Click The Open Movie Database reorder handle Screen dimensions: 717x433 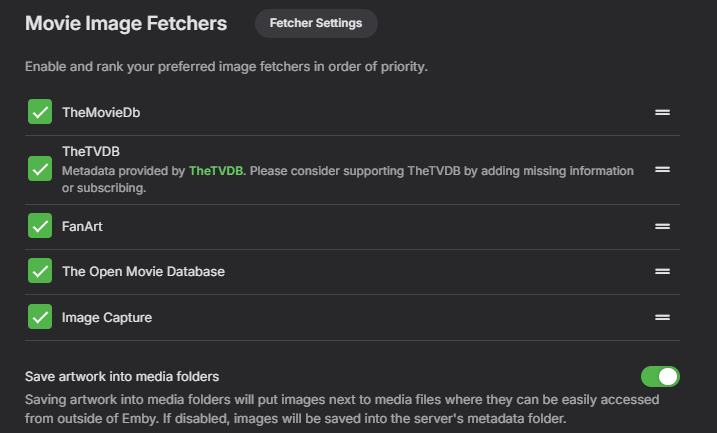click(662, 272)
